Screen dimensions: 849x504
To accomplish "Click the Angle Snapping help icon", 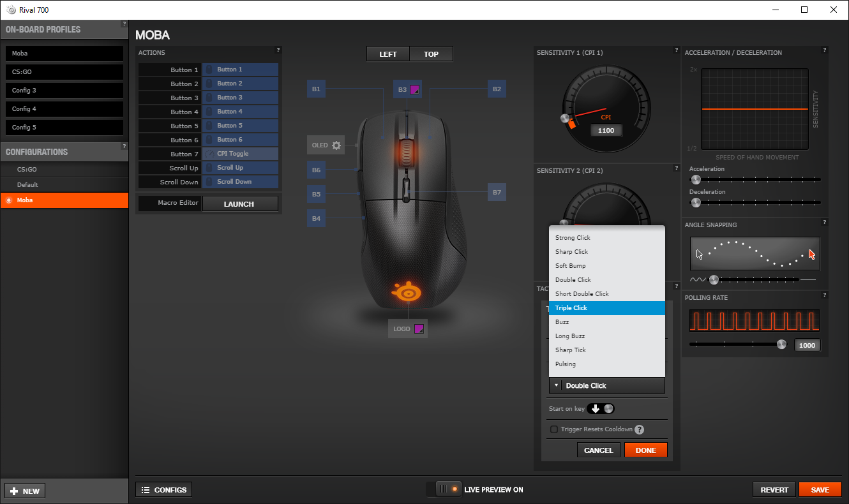I will tap(825, 222).
